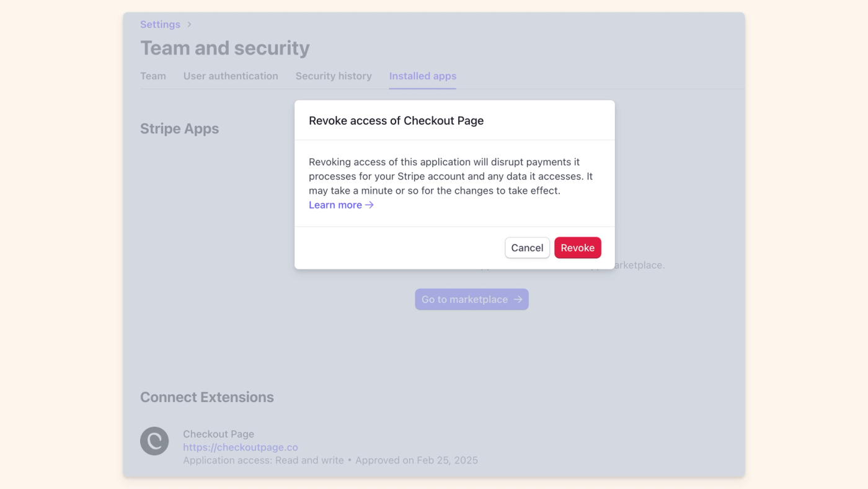This screenshot has height=489, width=868.
Task: Click the arrow icon in Go to marketplace button
Action: tap(517, 299)
